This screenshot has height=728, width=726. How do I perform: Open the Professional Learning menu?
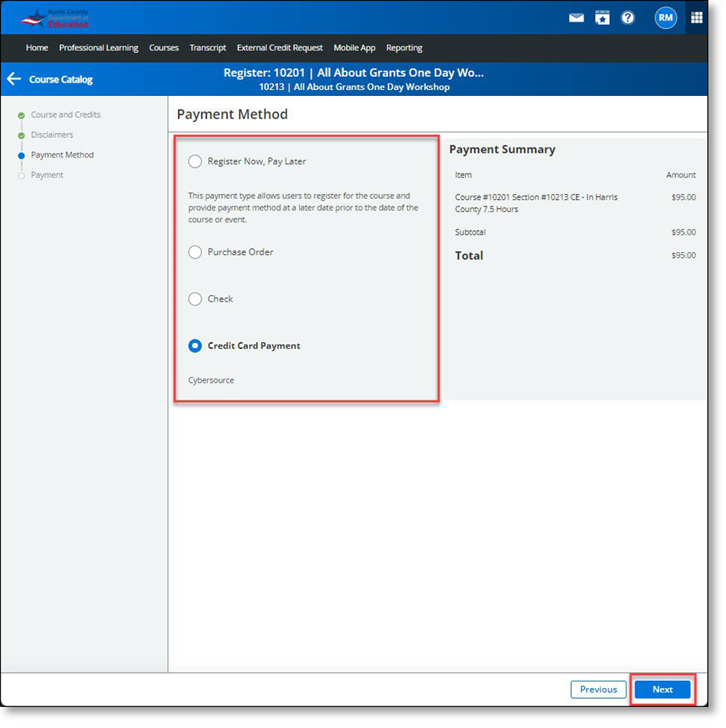point(99,48)
